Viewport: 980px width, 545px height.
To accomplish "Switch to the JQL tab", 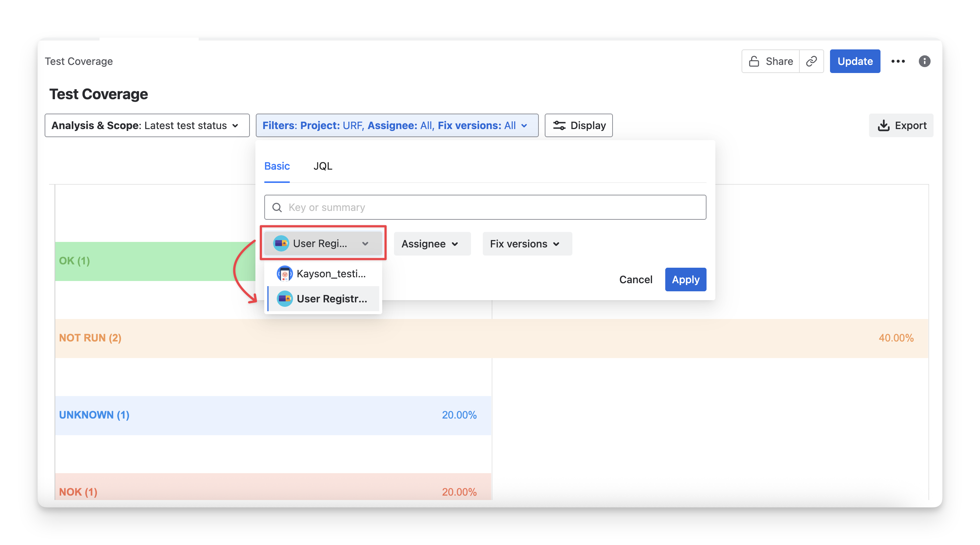I will (x=322, y=166).
